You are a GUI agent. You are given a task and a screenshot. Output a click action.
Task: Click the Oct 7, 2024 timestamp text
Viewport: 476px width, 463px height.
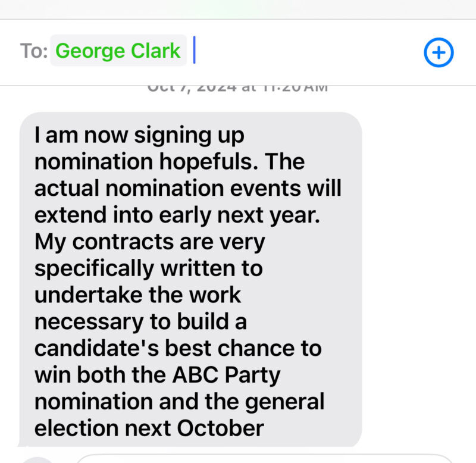point(237,85)
